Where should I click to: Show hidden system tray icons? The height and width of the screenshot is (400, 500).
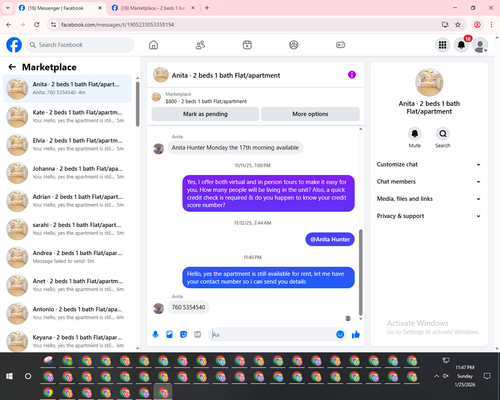[436, 376]
